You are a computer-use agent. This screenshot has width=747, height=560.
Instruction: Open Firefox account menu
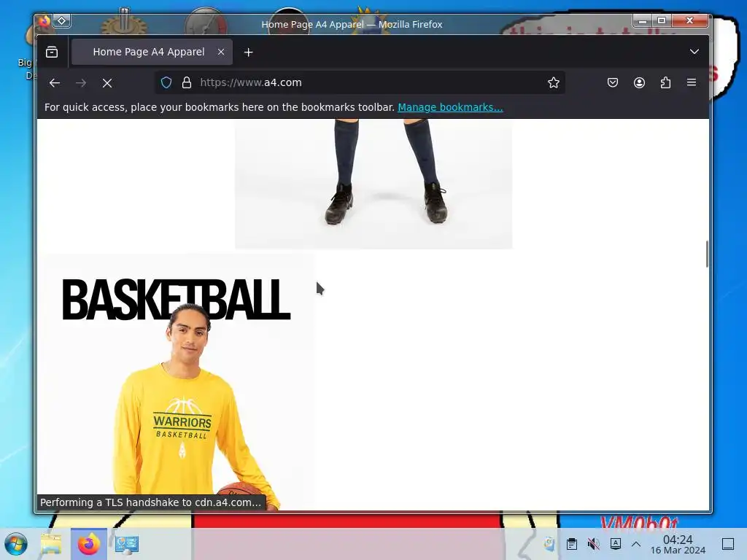[x=639, y=82]
